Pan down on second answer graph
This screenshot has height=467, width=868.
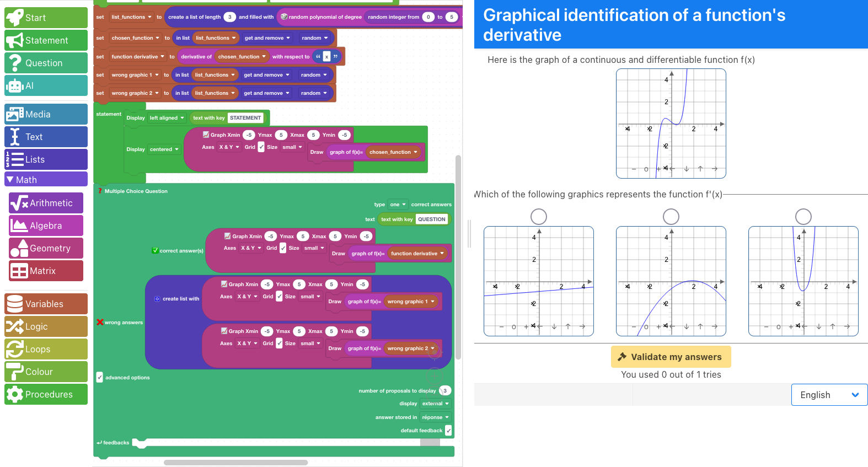[x=687, y=326]
